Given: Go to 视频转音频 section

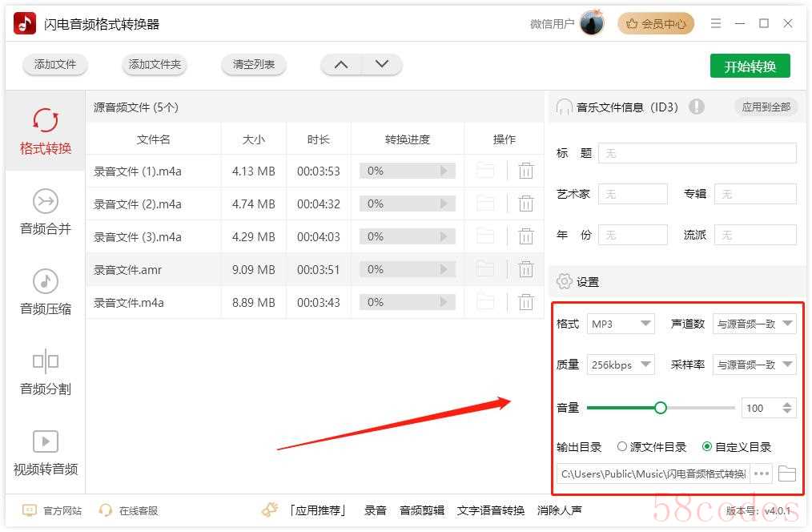Looking at the screenshot, I should tap(46, 453).
